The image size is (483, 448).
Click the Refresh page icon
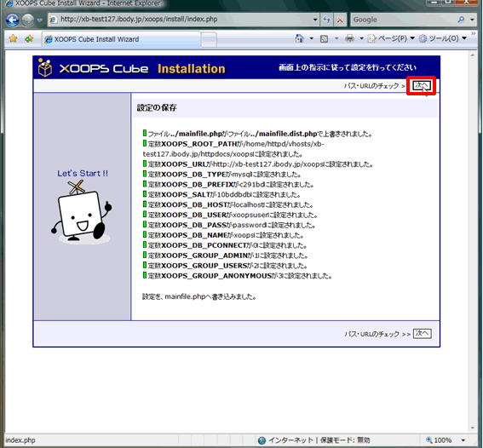(326, 20)
